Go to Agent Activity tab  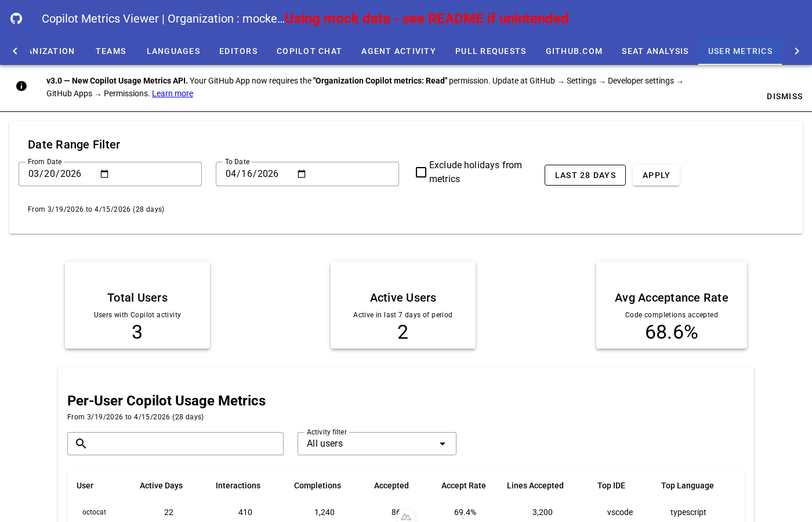398,51
